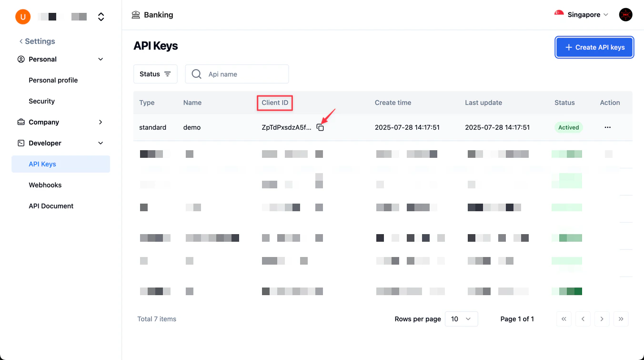
Task: Click the orange U workspace logo
Action: point(22,16)
